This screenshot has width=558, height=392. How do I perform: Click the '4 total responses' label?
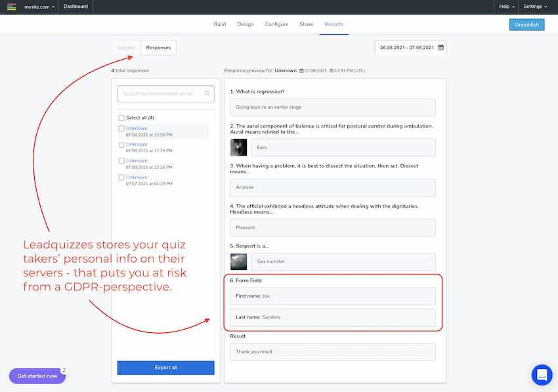click(130, 70)
